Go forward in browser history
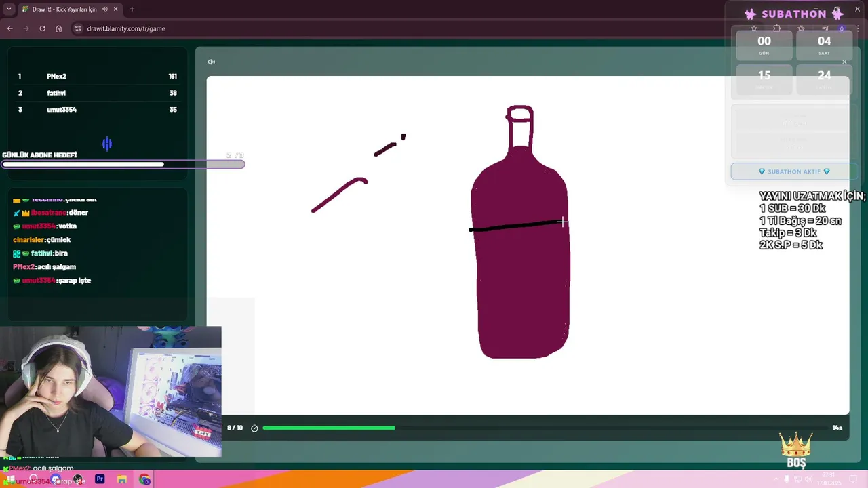This screenshot has height=488, width=868. [26, 28]
